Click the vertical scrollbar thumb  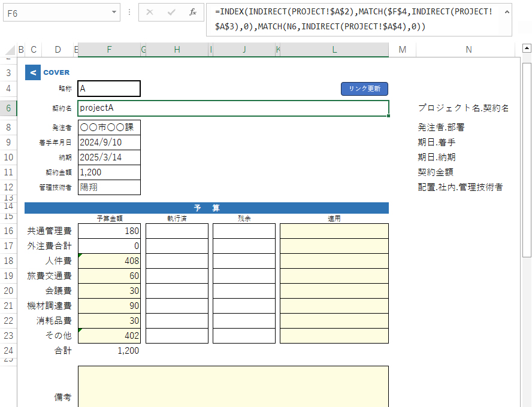pos(527,159)
